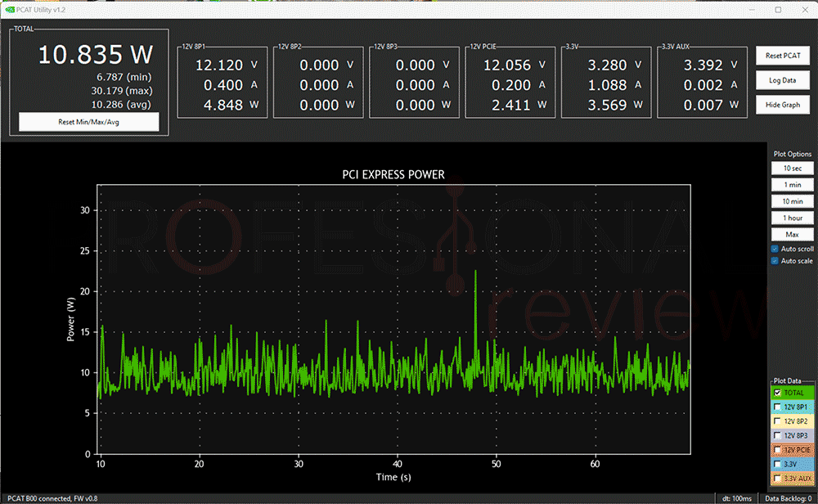Click the 0.002 A reading in 3.3V AUX

(x=711, y=85)
